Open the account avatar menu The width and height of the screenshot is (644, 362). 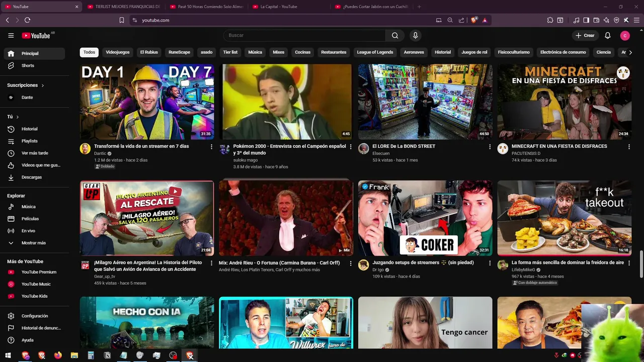click(625, 35)
